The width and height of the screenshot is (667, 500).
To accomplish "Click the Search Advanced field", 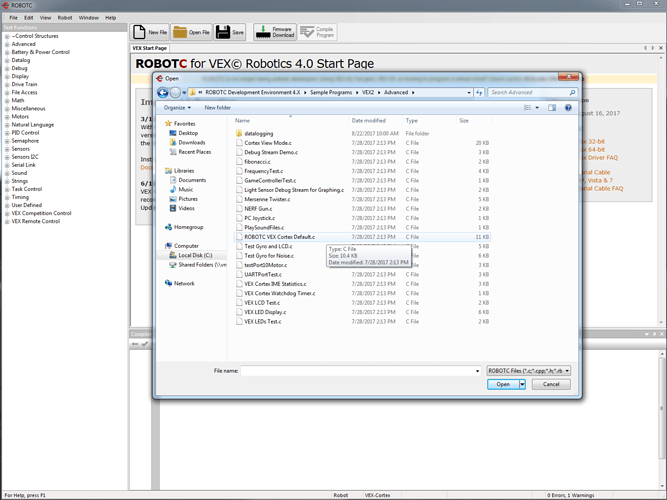I will (x=528, y=92).
